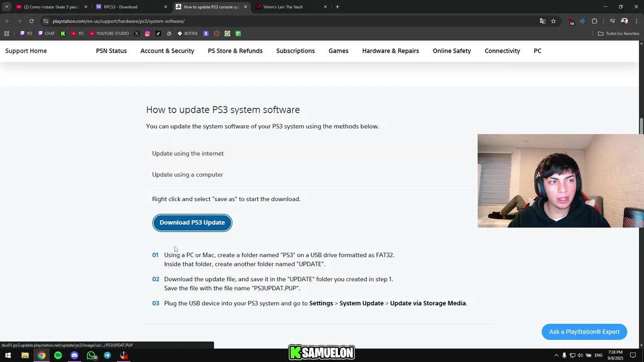
Task: Open the YOUTUBE STUDIO bookmark
Action: (x=109, y=34)
